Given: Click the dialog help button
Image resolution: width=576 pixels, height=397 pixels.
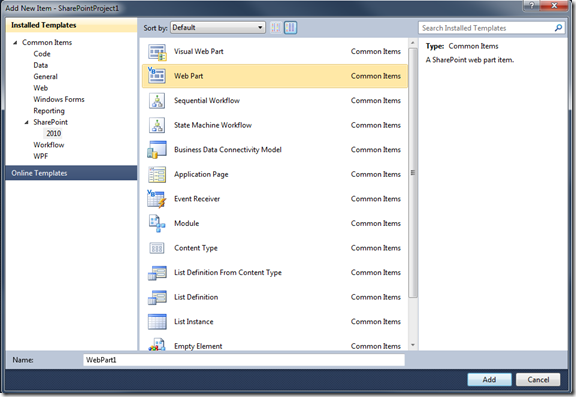Looking at the screenshot, I should click(x=532, y=6).
